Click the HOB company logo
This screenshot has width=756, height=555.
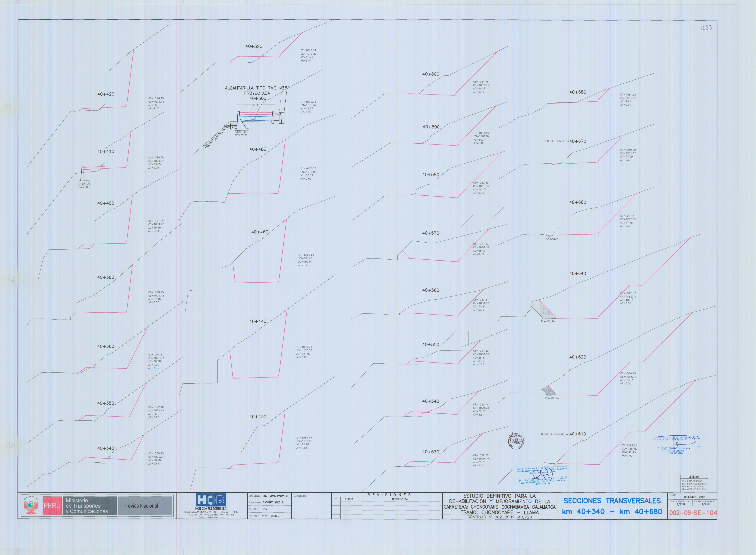tap(210, 500)
